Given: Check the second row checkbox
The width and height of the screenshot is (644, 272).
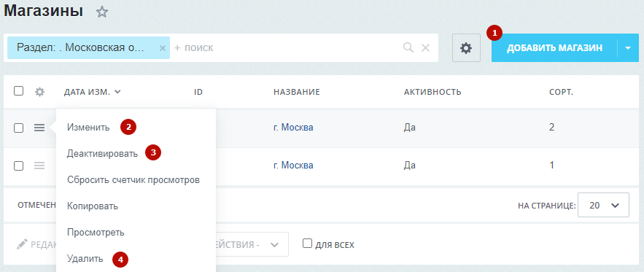Looking at the screenshot, I should [18, 166].
